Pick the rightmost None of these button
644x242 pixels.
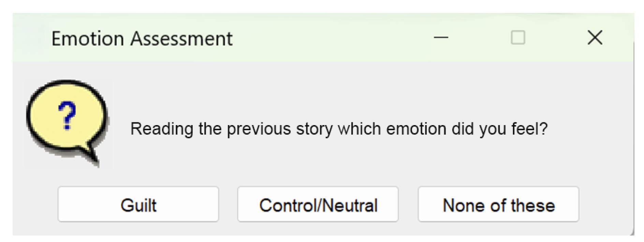[498, 205]
